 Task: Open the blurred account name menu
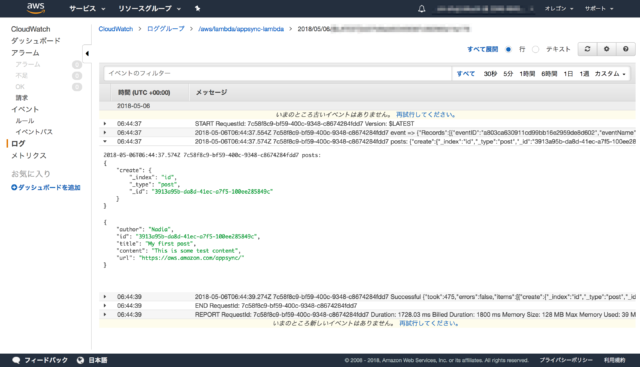tap(484, 9)
